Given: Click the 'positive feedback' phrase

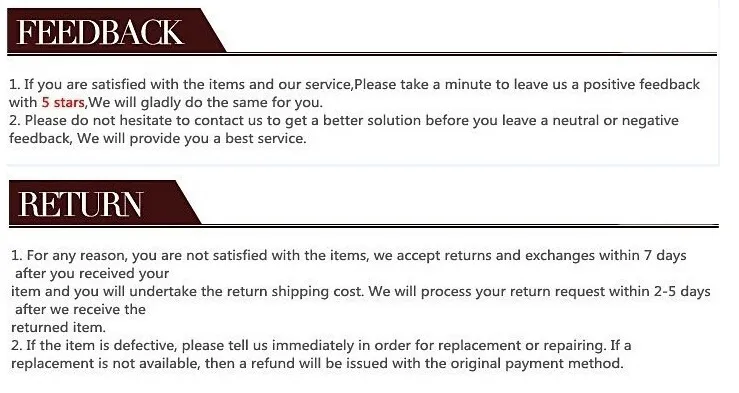Looking at the screenshot, I should point(641,84).
